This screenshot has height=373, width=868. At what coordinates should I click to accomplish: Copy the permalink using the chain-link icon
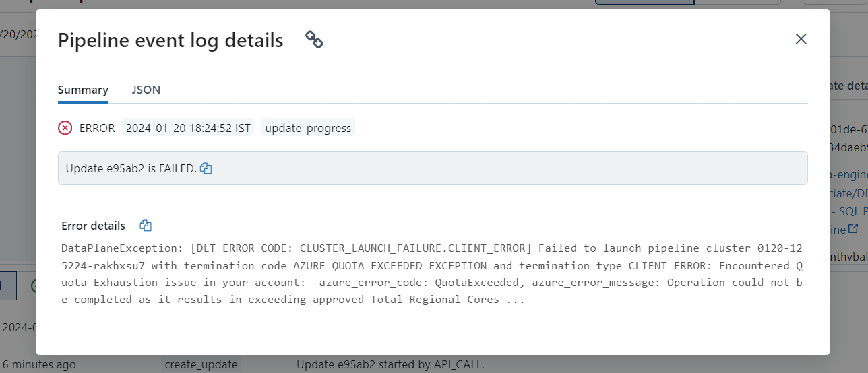click(314, 40)
